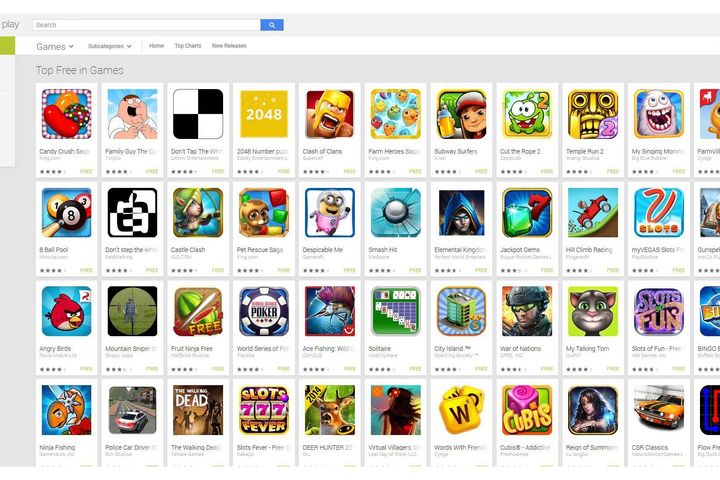Focus the Search input field

pos(146,25)
